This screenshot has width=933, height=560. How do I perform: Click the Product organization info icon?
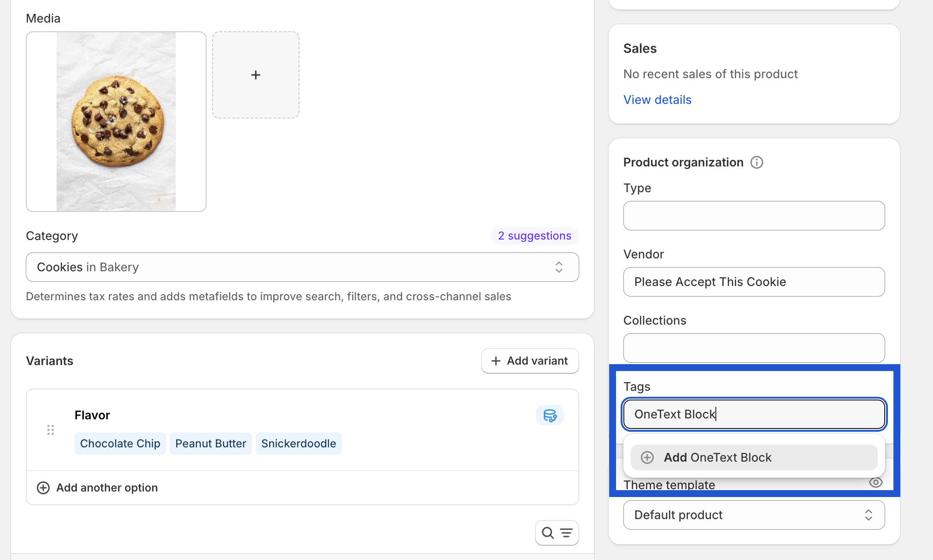pos(756,162)
